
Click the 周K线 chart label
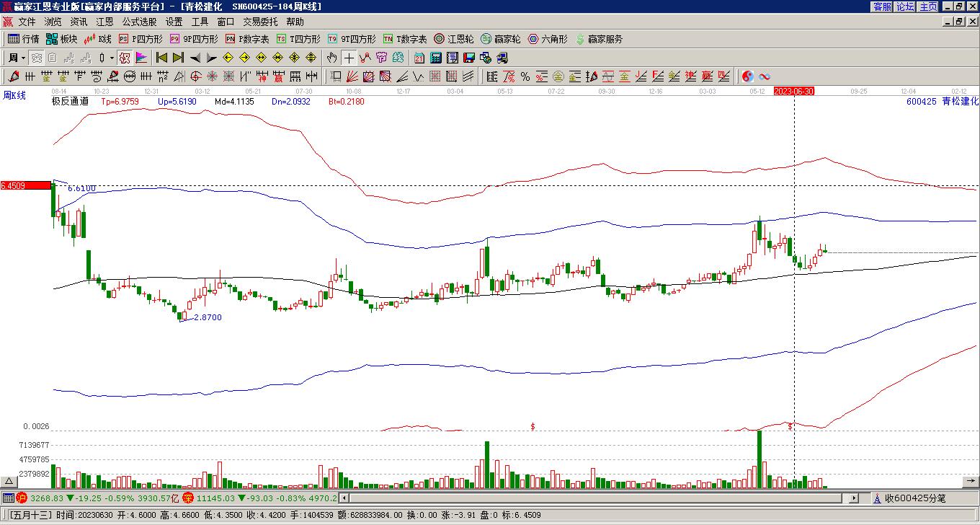(14, 95)
